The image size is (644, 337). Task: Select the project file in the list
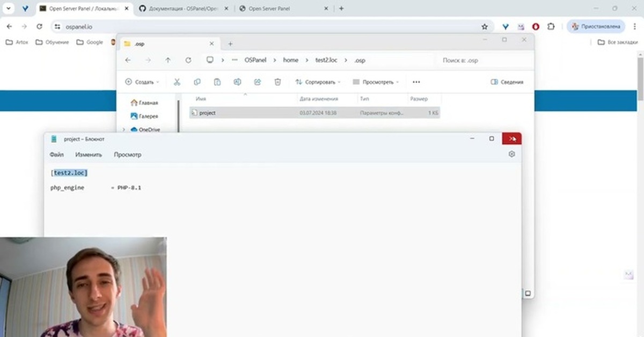tap(207, 113)
